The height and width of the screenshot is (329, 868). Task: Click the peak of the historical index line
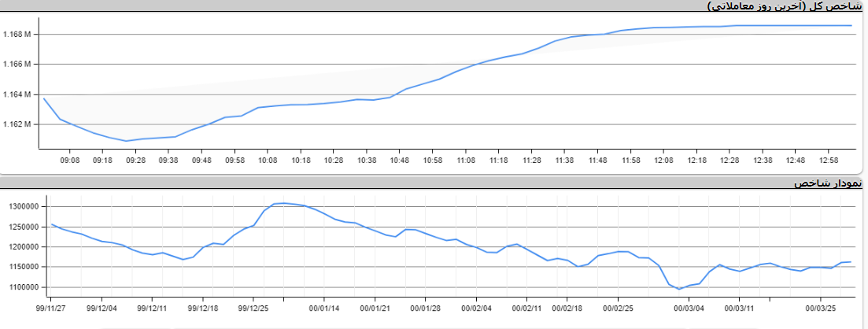(283, 203)
